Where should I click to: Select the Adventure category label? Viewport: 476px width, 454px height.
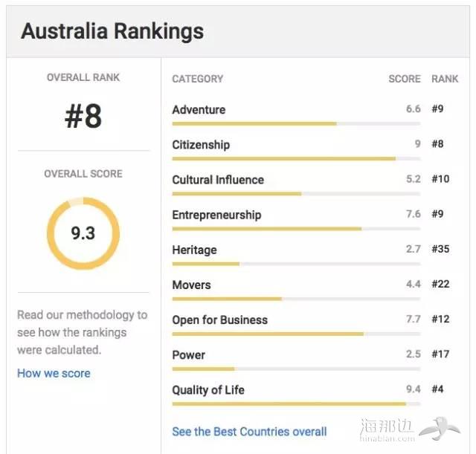coord(199,109)
